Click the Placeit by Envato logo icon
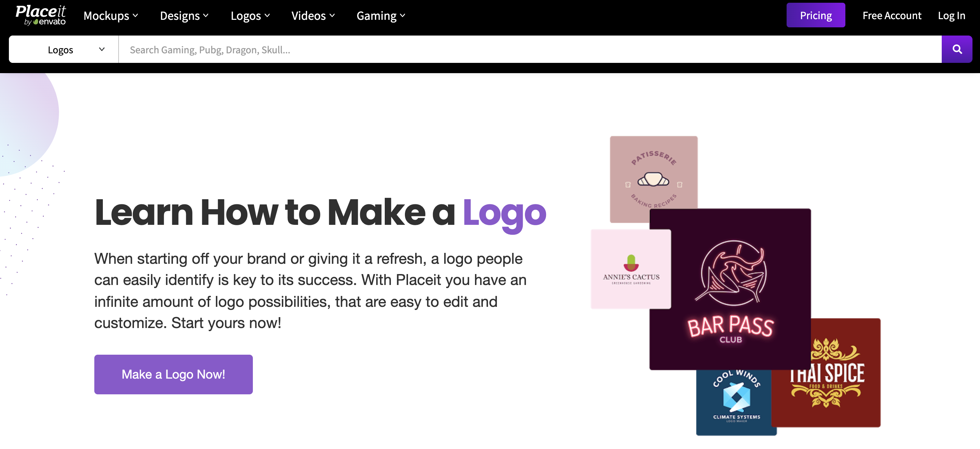Image resolution: width=980 pixels, height=449 pixels. [x=41, y=16]
